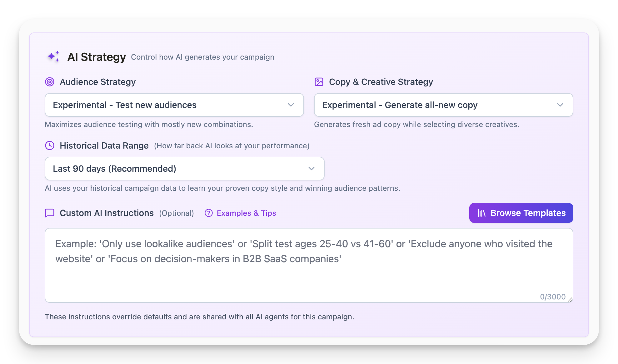Click the Audience Strategy target icon
The image size is (618, 364).
(50, 82)
